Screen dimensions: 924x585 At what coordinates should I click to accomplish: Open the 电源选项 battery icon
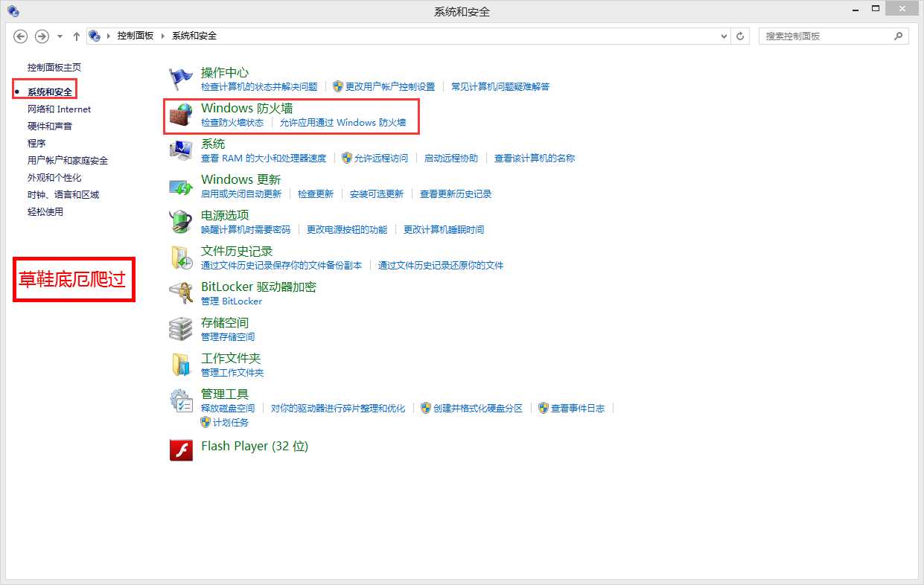[x=181, y=221]
